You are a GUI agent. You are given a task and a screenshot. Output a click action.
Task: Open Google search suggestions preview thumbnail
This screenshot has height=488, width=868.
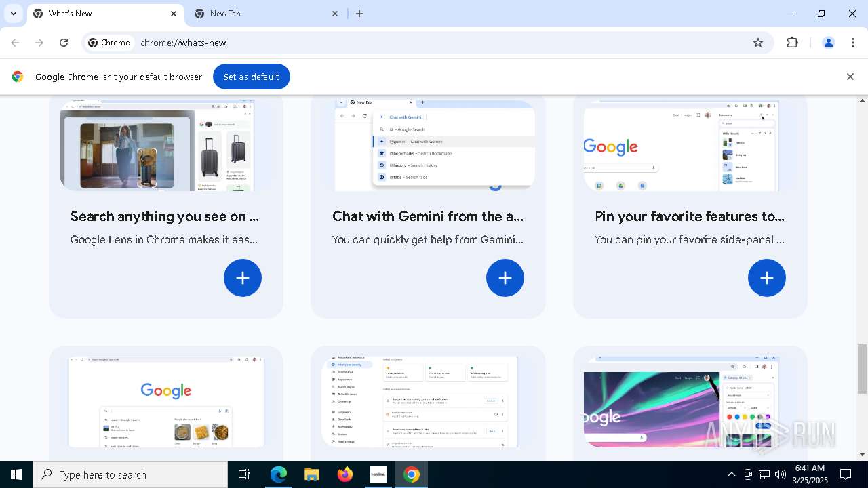coord(166,402)
